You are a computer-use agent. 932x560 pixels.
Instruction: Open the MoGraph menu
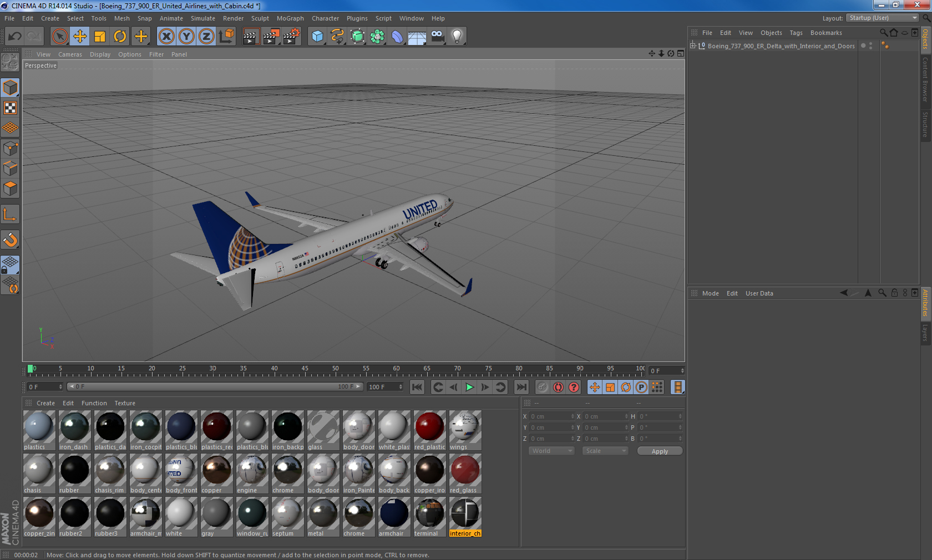point(290,18)
